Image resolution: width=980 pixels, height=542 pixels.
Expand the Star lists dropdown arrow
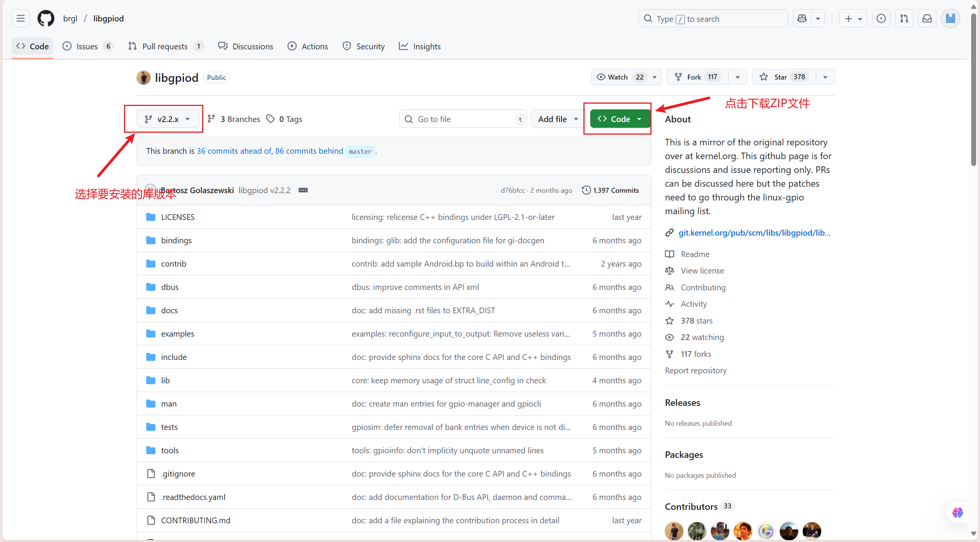[x=825, y=77]
